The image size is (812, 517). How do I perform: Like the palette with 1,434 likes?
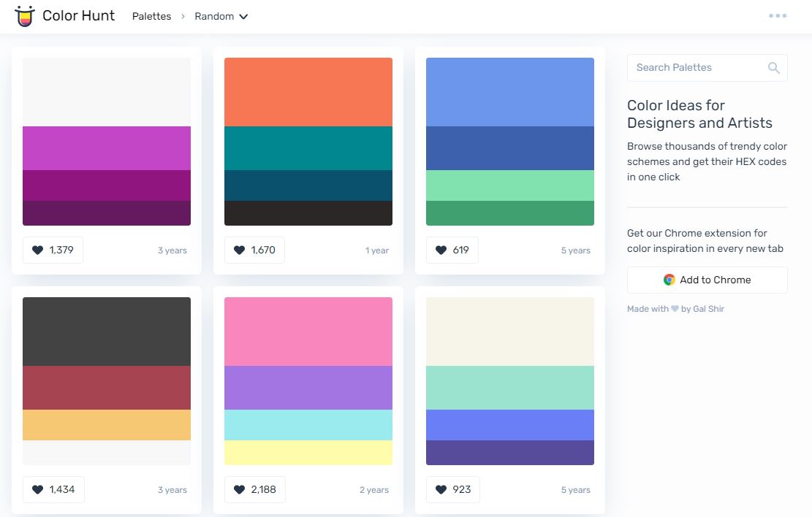coord(53,490)
